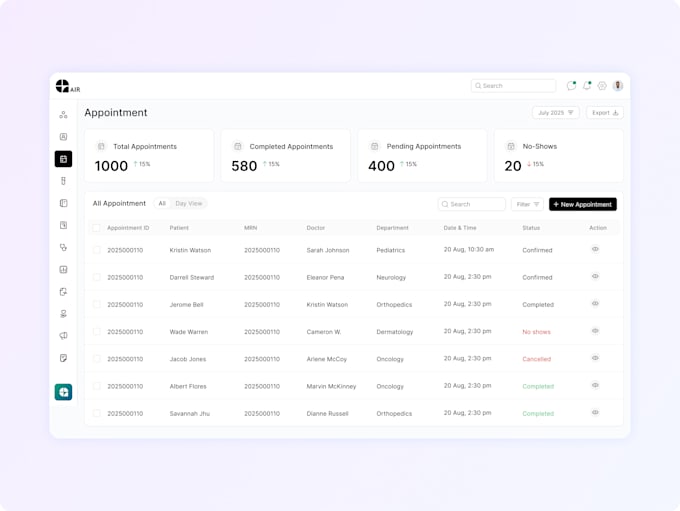Viewport: 680px width, 511px height.
Task: Click the Patient column header
Action: coord(179,228)
